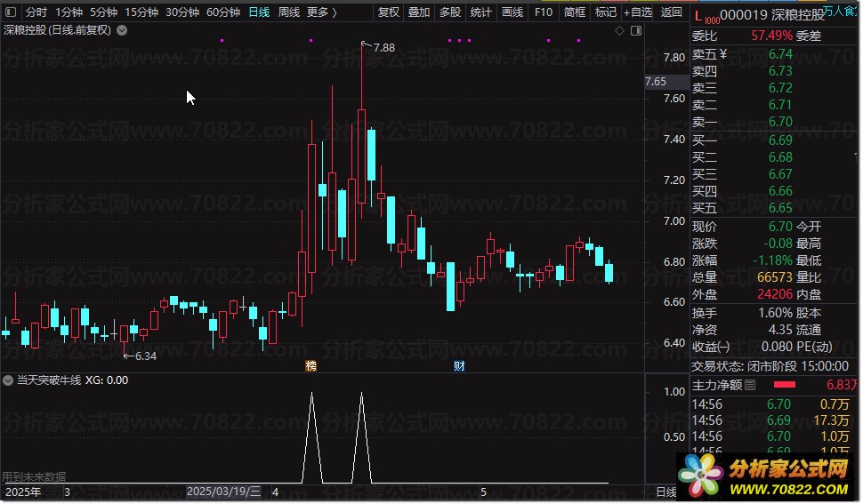
Task: Click the 现价 value 6.70
Action: (780, 227)
